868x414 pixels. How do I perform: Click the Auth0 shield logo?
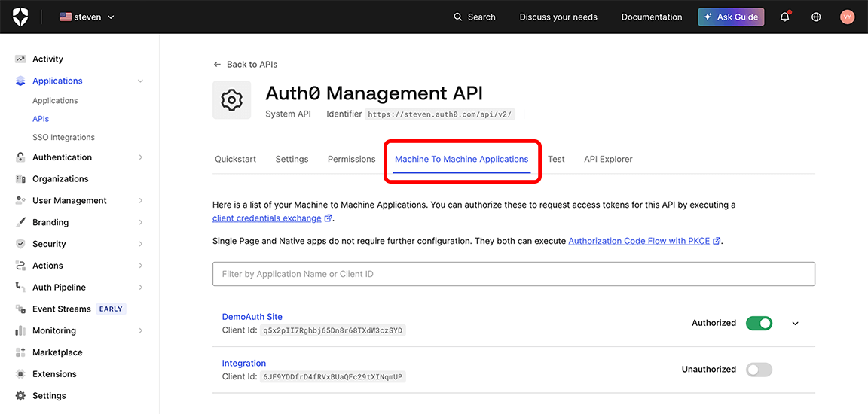click(20, 17)
